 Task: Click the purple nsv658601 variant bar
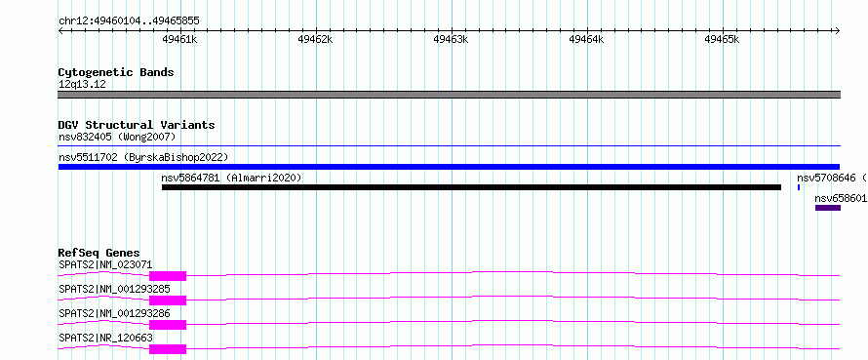point(828,208)
